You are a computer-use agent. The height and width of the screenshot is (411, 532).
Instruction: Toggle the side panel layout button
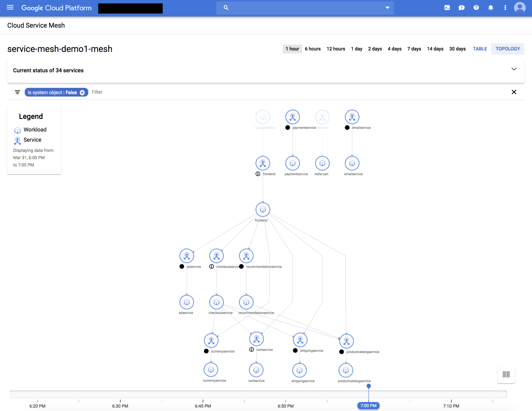(506, 374)
